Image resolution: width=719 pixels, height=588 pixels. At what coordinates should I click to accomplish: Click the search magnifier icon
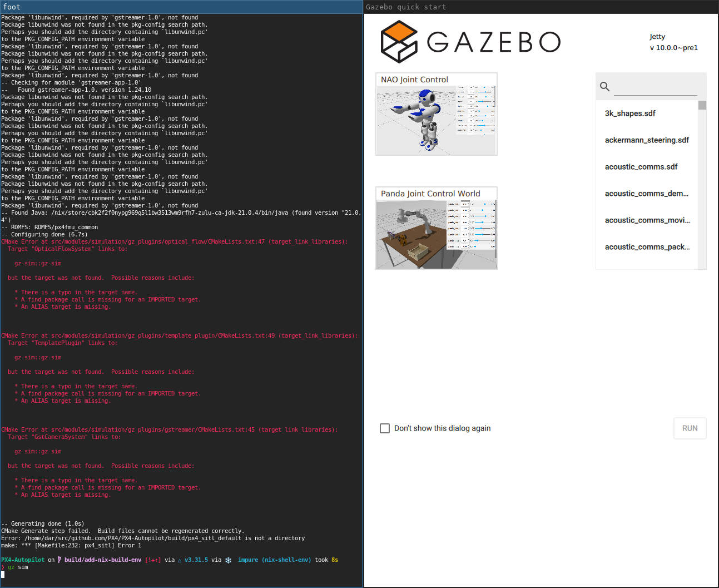(605, 86)
